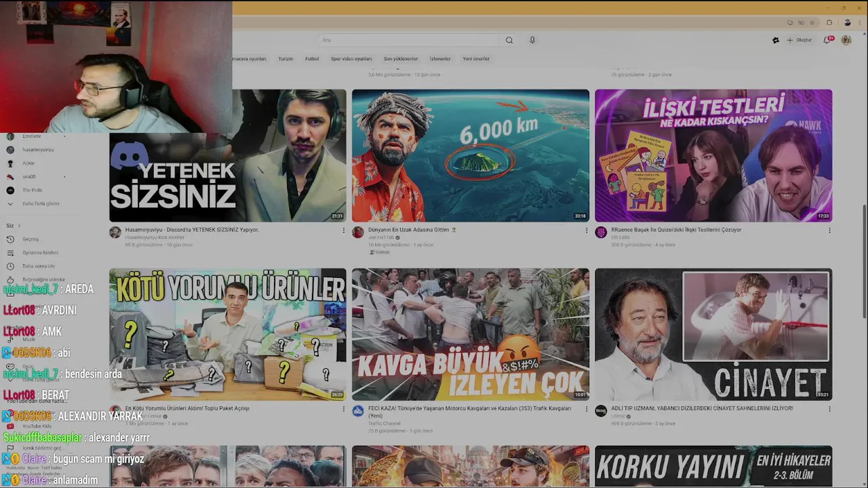This screenshot has height=488, width=868.
Task: Play the KÖTÜ YORUMLU ÜRÜNLER thumbnail
Action: tap(228, 334)
